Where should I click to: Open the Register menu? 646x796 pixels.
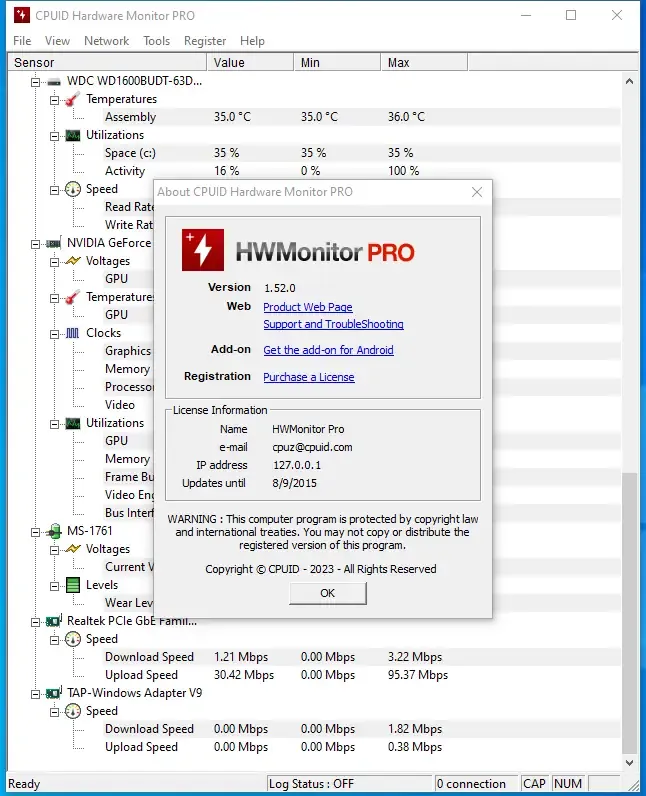[205, 41]
